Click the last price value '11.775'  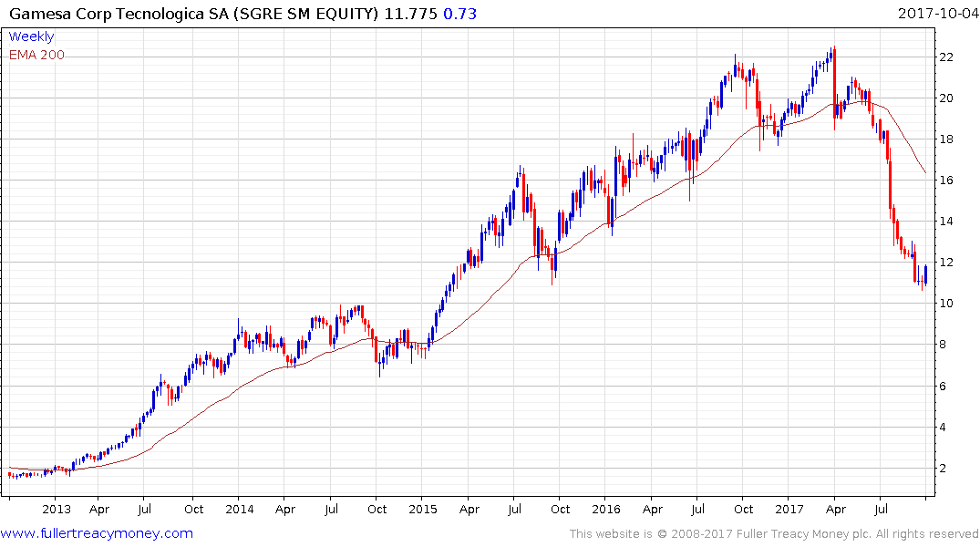[x=410, y=13]
